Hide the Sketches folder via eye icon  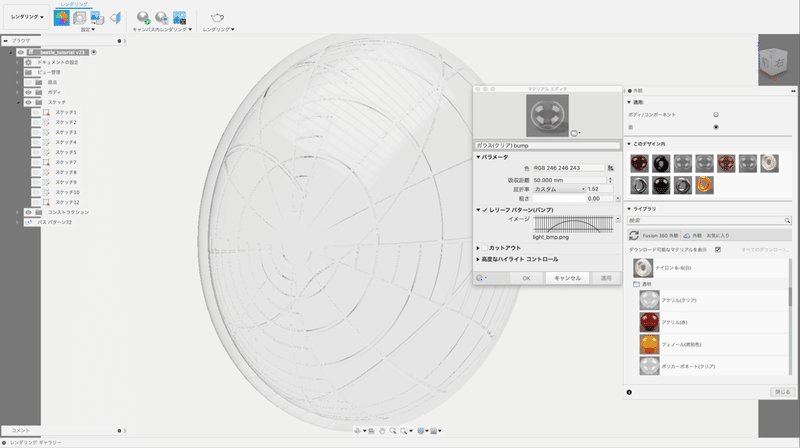coord(29,103)
